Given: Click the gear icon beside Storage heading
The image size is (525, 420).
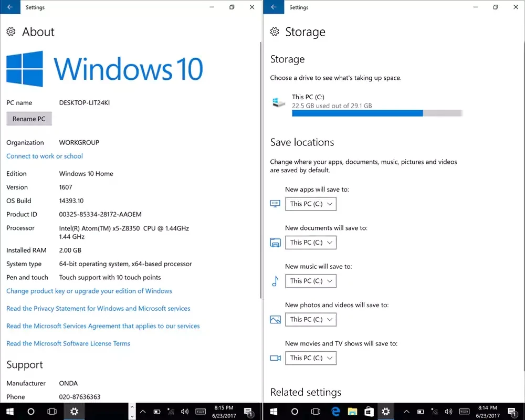Looking at the screenshot, I should (x=275, y=31).
